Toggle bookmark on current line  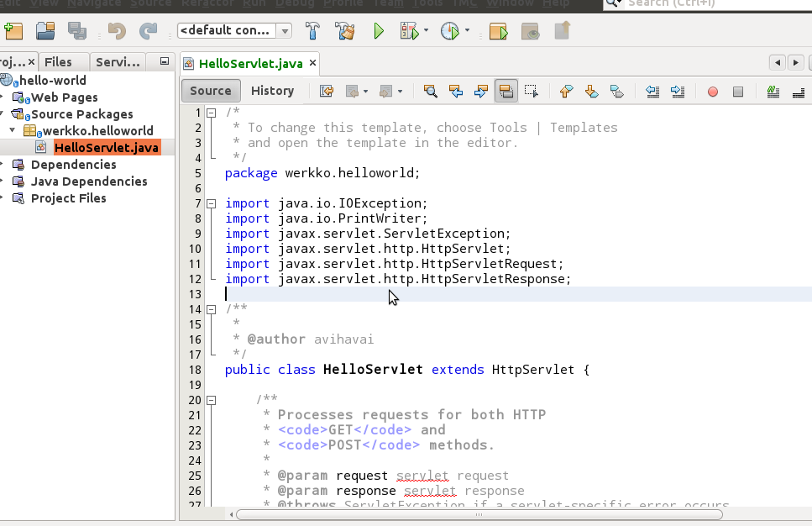point(617,92)
